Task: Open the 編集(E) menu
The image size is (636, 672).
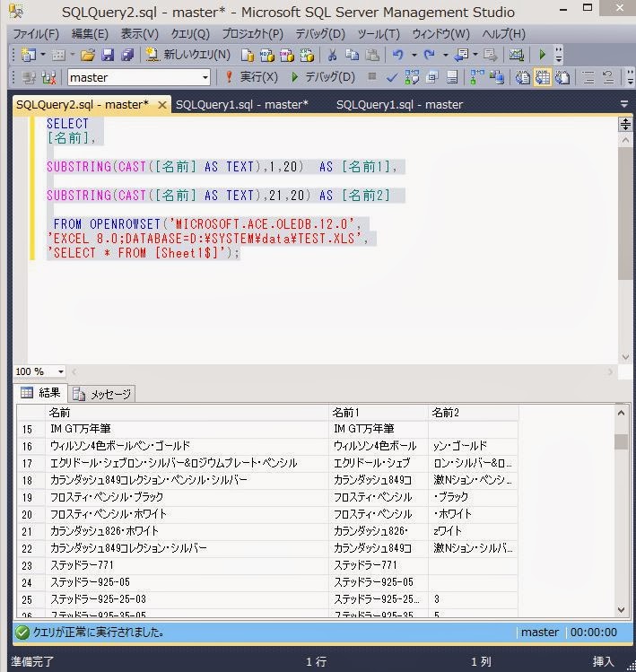Action: (x=90, y=34)
